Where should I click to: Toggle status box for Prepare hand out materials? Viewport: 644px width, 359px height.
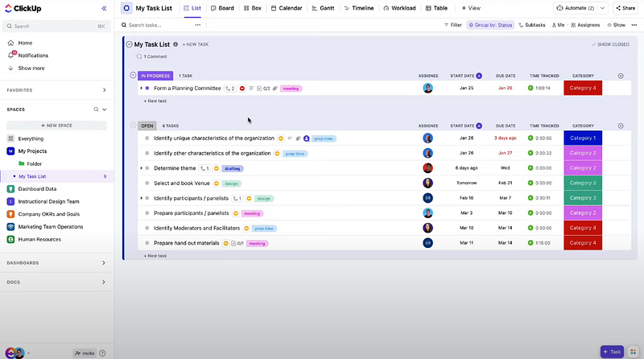tap(147, 243)
